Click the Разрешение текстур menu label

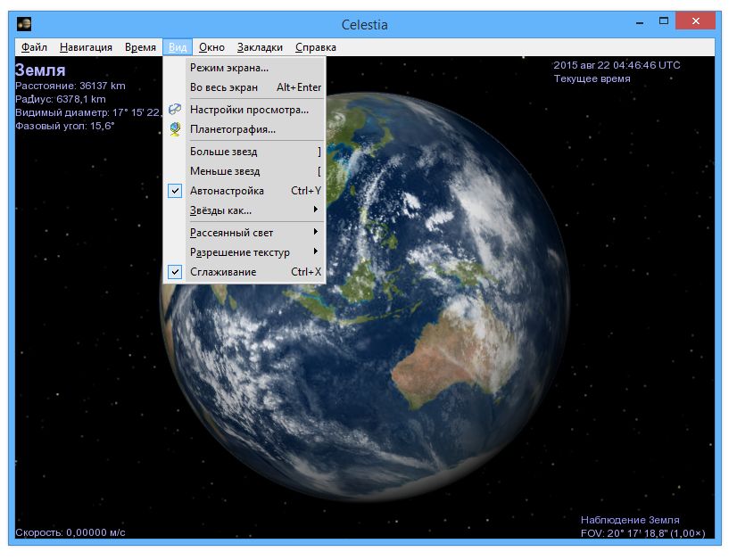click(240, 252)
